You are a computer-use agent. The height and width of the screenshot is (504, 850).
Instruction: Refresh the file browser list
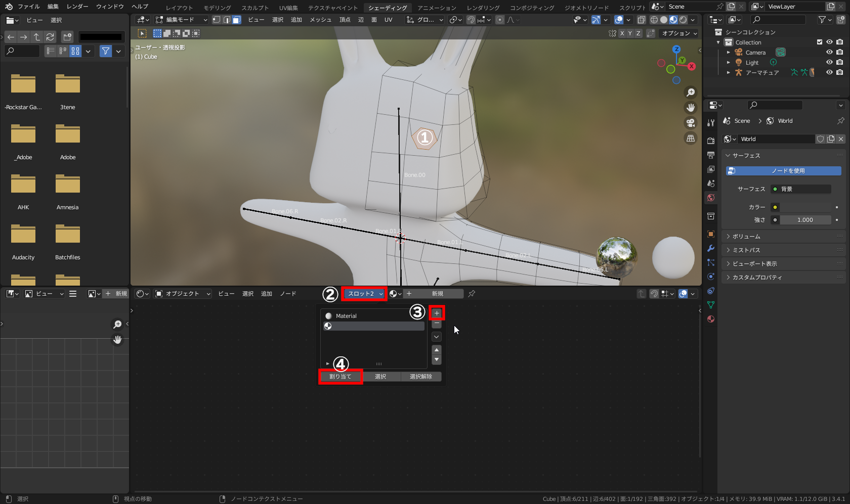50,37
